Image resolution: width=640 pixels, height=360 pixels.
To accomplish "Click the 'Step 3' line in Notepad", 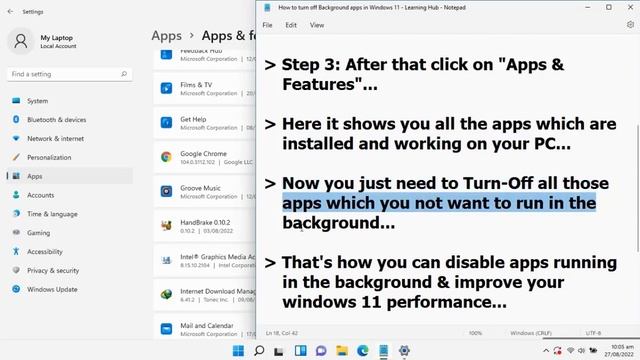I will click(x=422, y=64).
